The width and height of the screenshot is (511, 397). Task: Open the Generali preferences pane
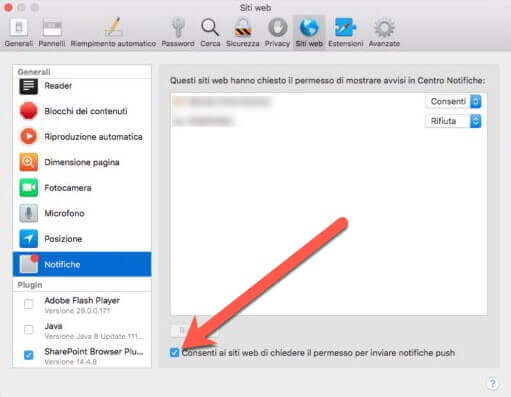19,32
